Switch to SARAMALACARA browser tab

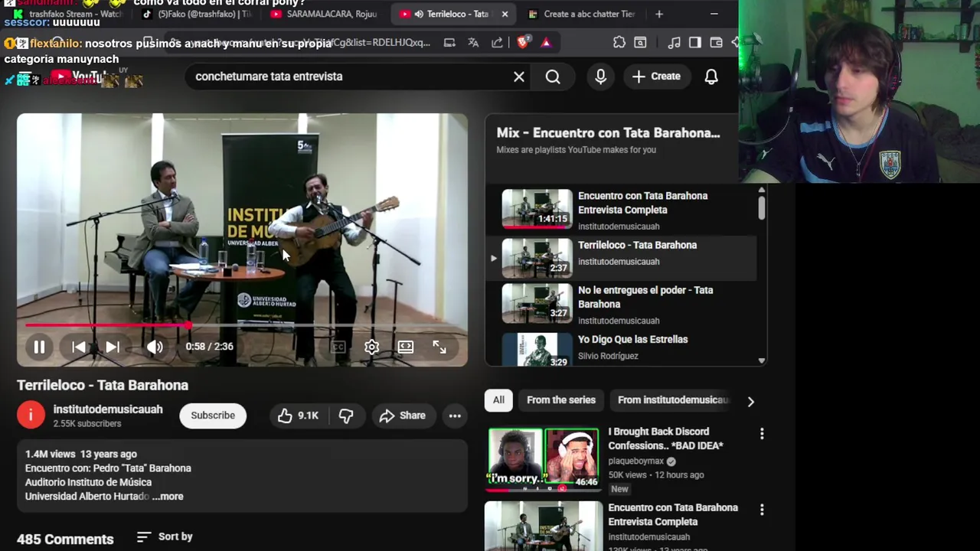point(324,14)
